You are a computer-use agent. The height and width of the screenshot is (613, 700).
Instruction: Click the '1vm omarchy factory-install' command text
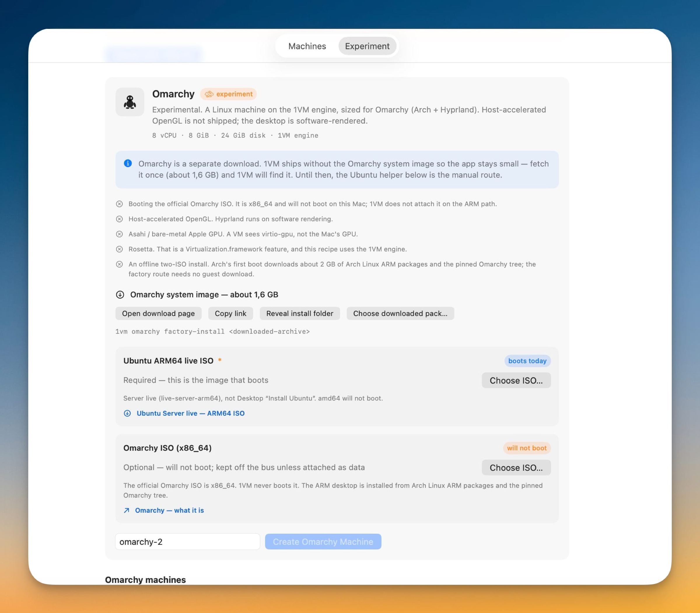click(x=213, y=331)
